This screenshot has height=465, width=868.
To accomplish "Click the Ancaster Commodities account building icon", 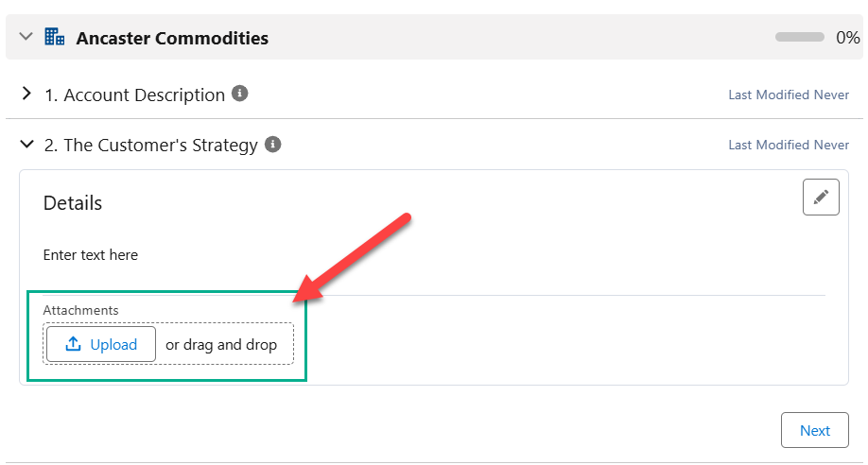I will click(55, 38).
